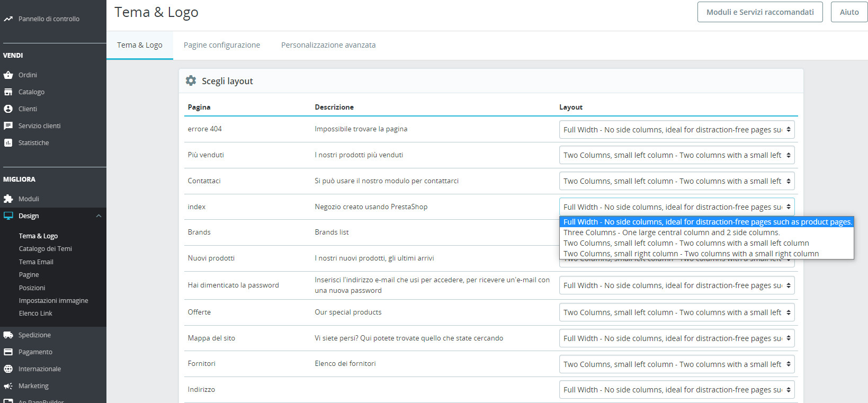
Task: Click the Spedizione truck icon
Action: (8, 335)
